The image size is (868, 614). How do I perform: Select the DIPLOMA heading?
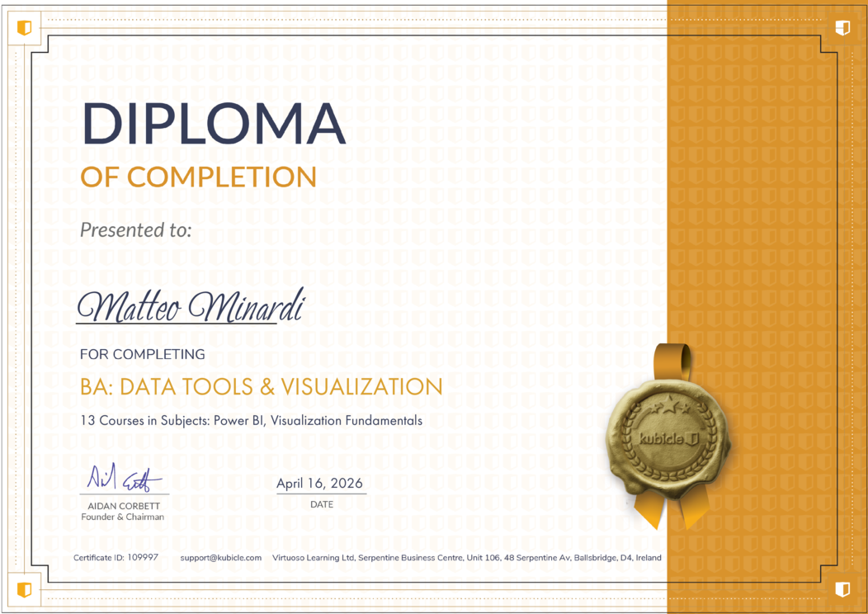click(x=213, y=125)
